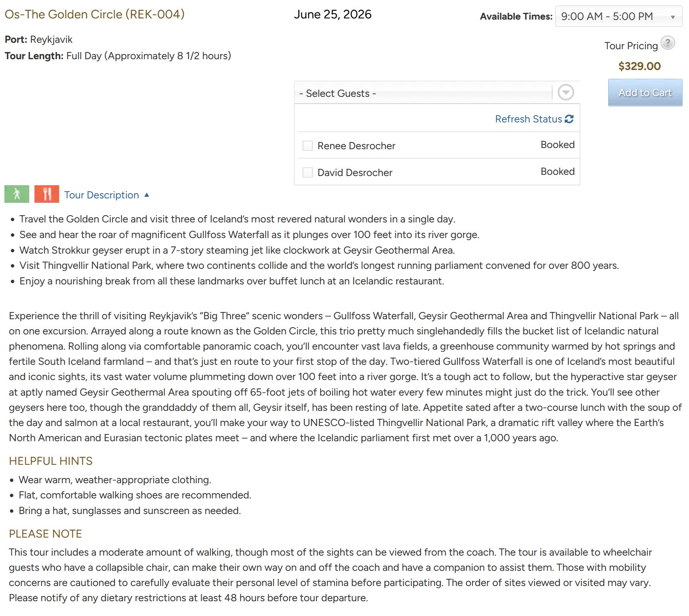Click the David Desrocher guest name
Viewport: 689px width, 616px height.
[355, 172]
